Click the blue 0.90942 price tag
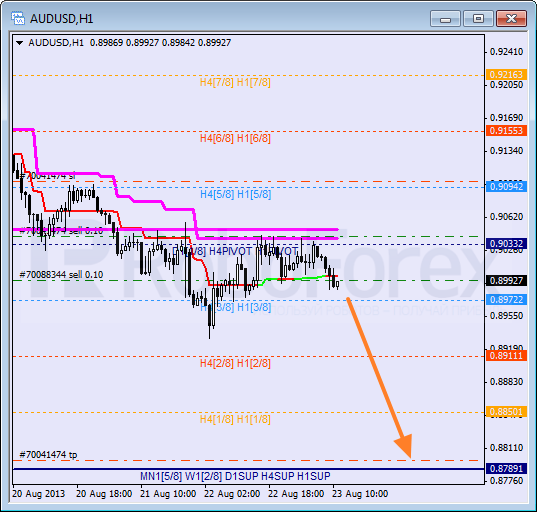The width and height of the screenshot is (537, 512). pyautogui.click(x=506, y=187)
